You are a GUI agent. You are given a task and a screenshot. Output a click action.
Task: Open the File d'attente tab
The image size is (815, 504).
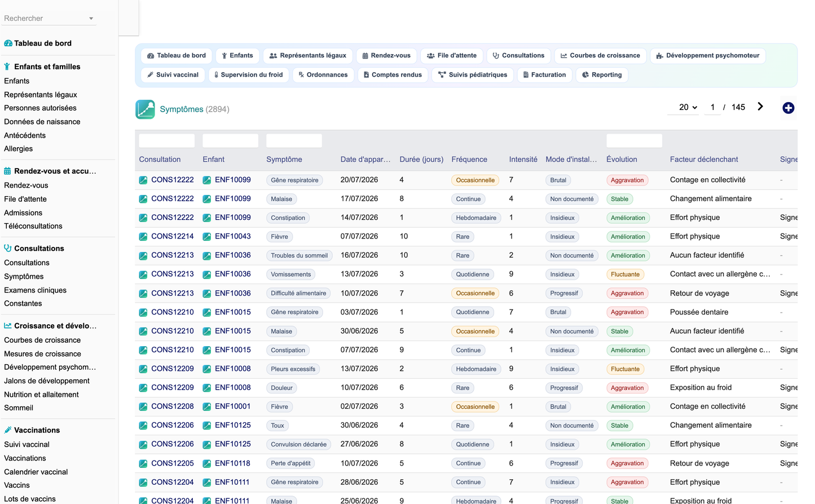click(452, 56)
